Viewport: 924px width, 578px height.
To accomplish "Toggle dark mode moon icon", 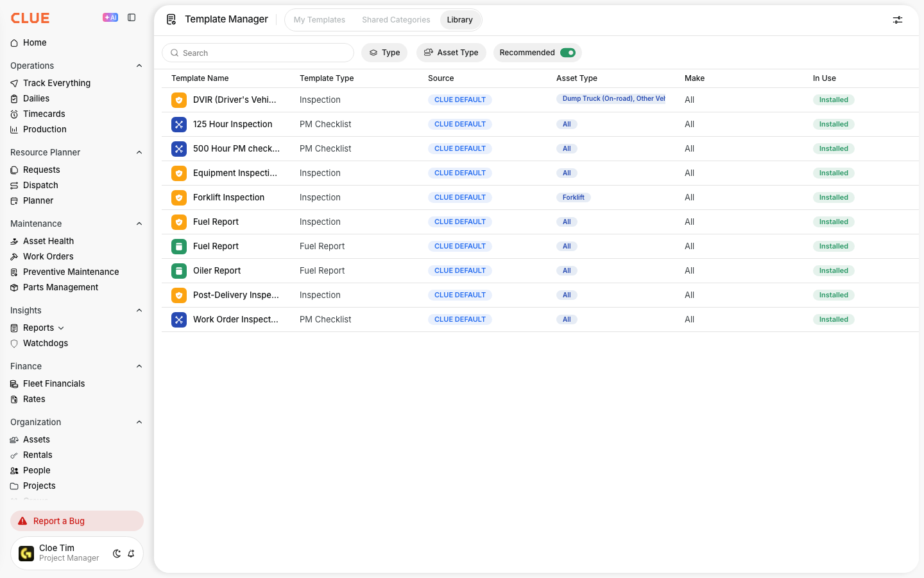I will (117, 554).
